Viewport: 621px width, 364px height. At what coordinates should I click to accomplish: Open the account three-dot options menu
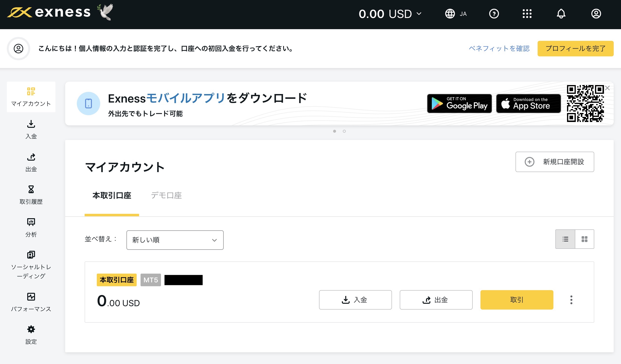pos(571,300)
